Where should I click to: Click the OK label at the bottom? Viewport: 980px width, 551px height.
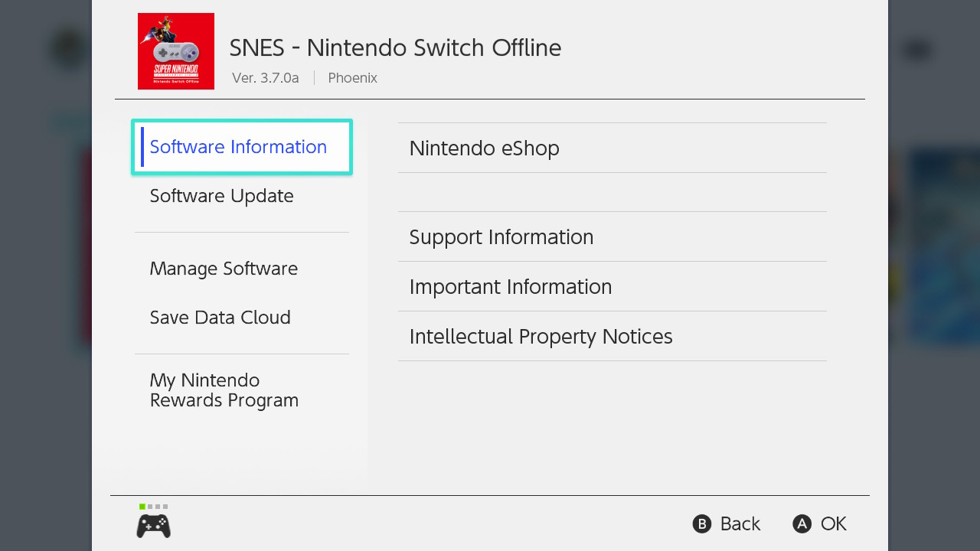tap(834, 523)
